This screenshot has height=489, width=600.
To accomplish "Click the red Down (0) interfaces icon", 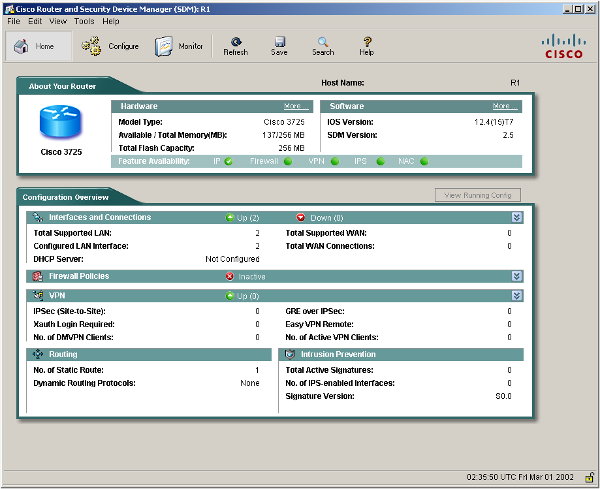I will click(301, 217).
